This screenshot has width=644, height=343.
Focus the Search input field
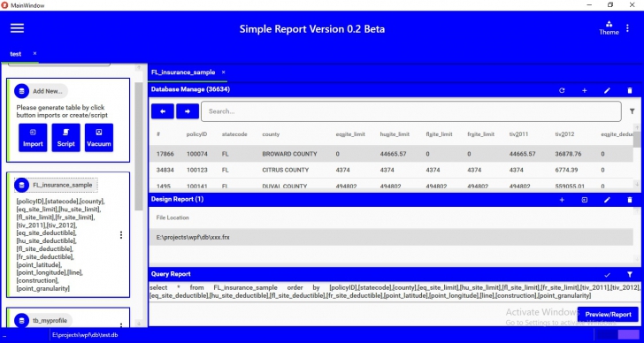tap(410, 111)
